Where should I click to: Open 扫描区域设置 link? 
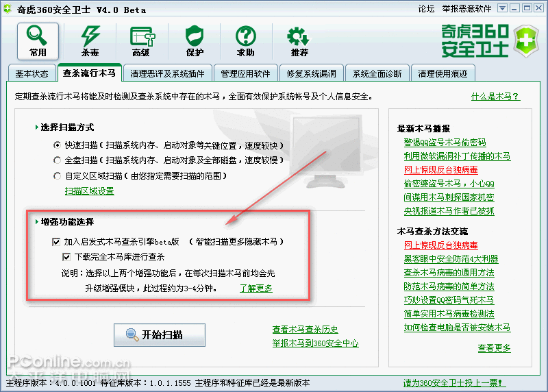click(90, 191)
